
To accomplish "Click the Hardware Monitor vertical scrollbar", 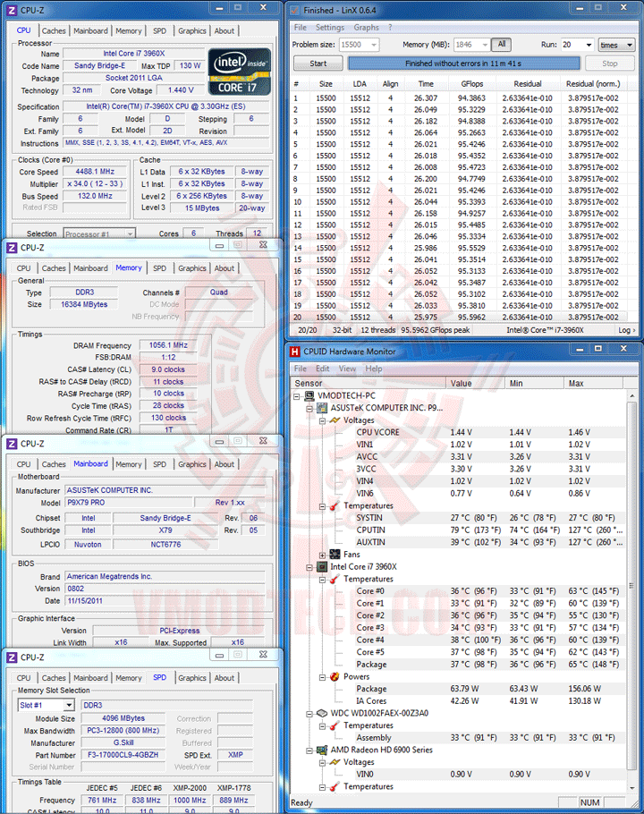I will (x=631, y=592).
